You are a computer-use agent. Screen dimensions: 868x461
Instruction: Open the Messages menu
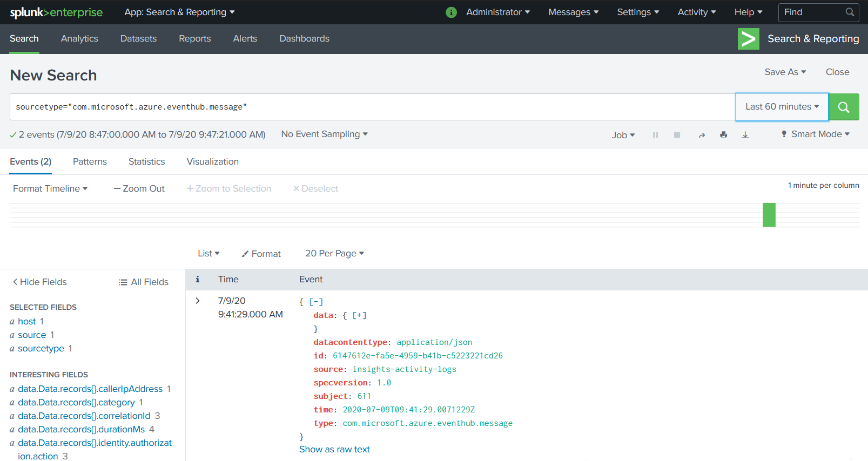[573, 12]
